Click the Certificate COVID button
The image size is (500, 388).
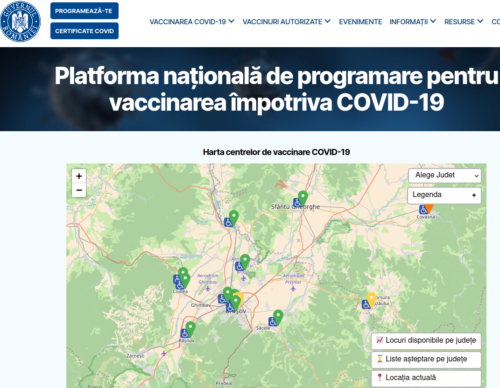pyautogui.click(x=84, y=31)
